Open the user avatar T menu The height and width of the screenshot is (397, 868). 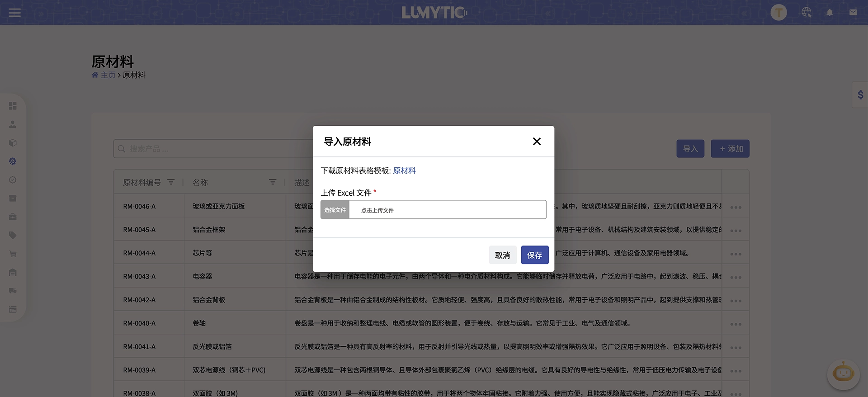click(x=778, y=13)
